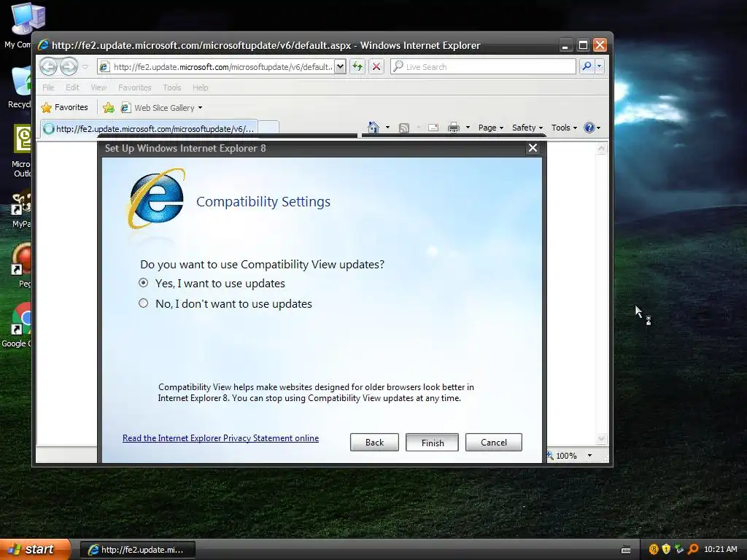747x560 pixels.
Task: Open the Tools command bar menu
Action: [x=564, y=128]
